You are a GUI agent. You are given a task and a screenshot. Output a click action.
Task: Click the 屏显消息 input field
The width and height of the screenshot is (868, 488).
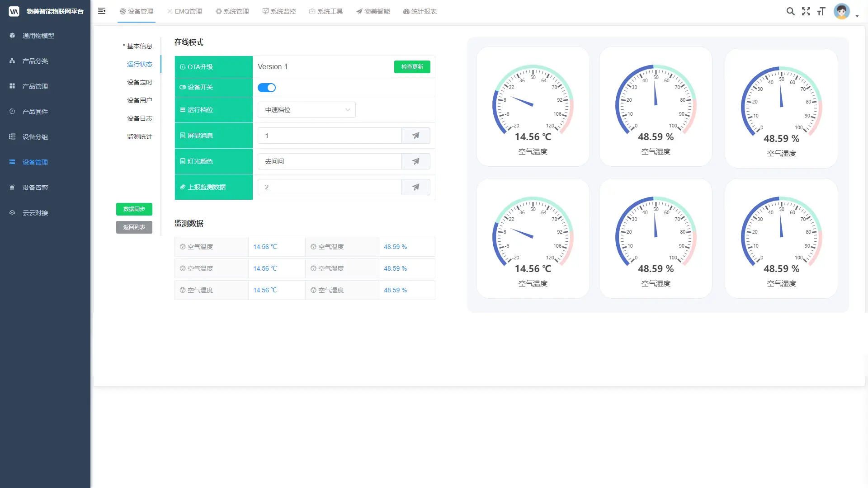pos(330,136)
